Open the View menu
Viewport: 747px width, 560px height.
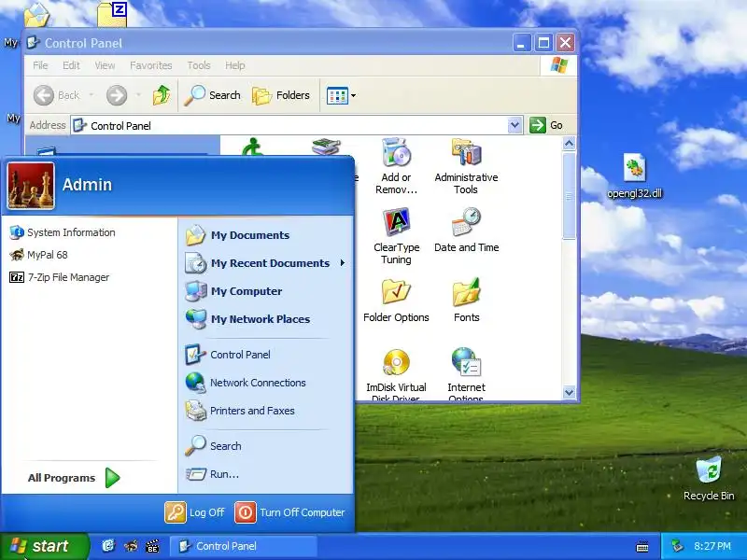[x=105, y=65]
